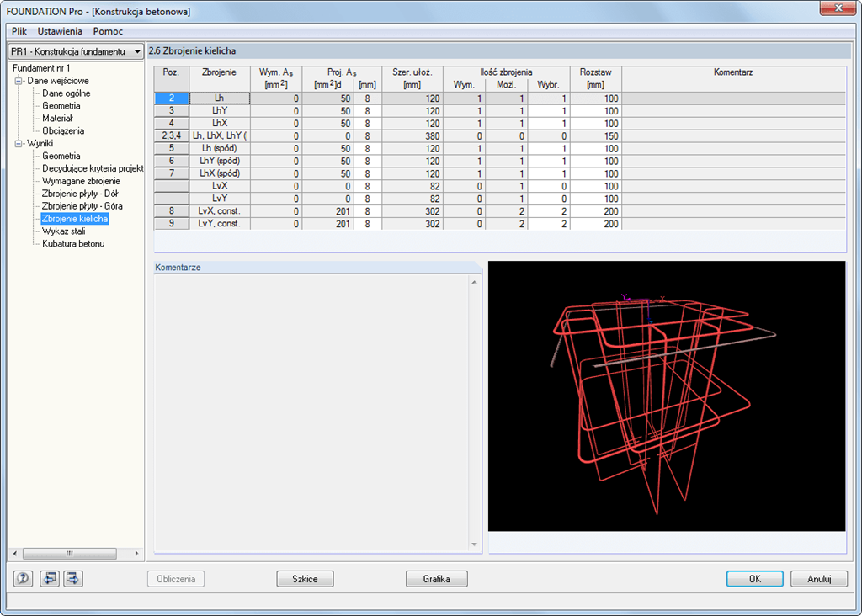
Task: Open the Pomoc menu
Action: (108, 31)
